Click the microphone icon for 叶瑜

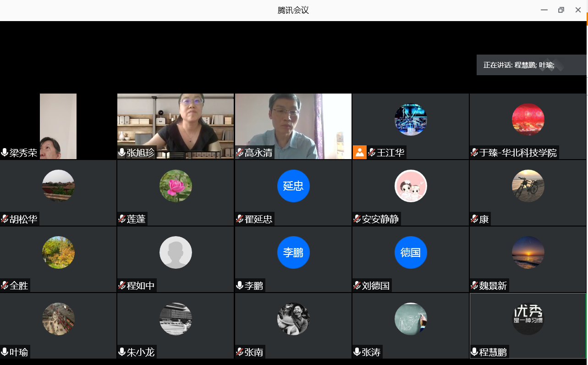click(x=5, y=352)
